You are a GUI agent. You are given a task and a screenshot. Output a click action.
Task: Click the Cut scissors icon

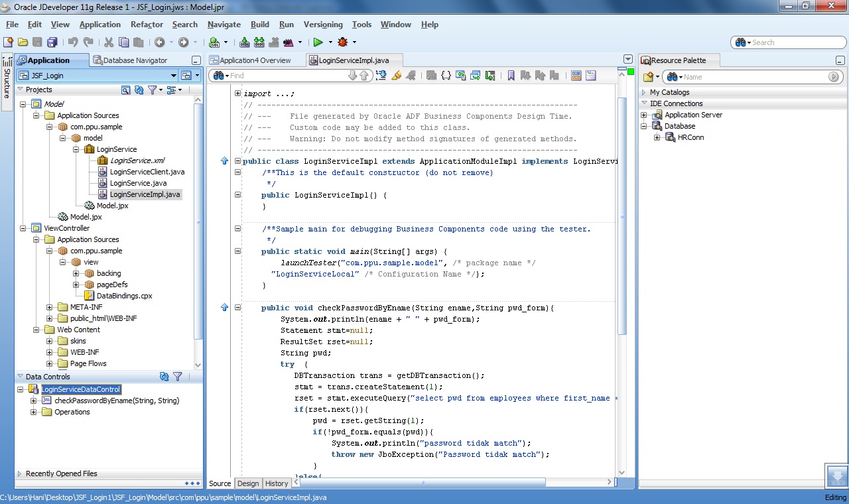pos(108,42)
